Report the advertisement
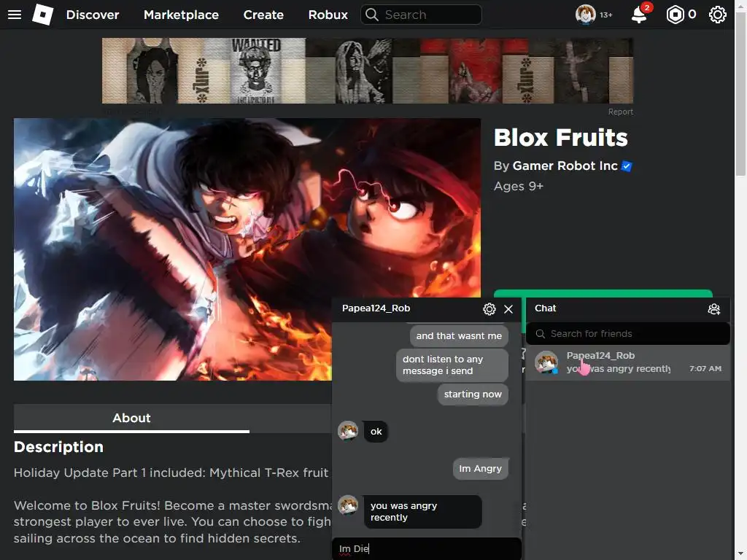The width and height of the screenshot is (747, 560). pos(620,112)
